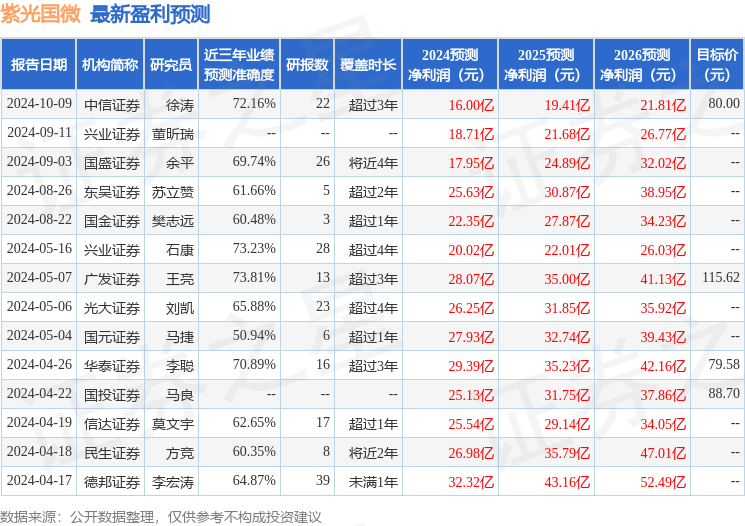The image size is (745, 526).
Task: Sort by the 报告日期 column header
Action: pos(38,65)
